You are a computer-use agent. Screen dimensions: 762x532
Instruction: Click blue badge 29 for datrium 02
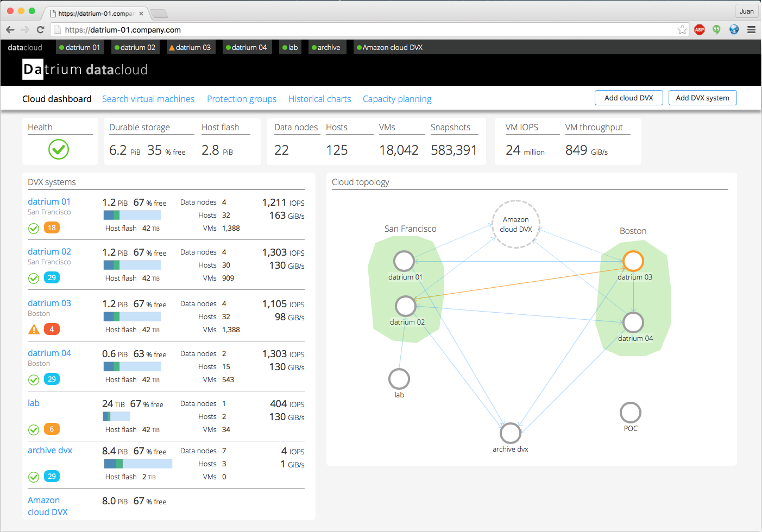pyautogui.click(x=52, y=277)
